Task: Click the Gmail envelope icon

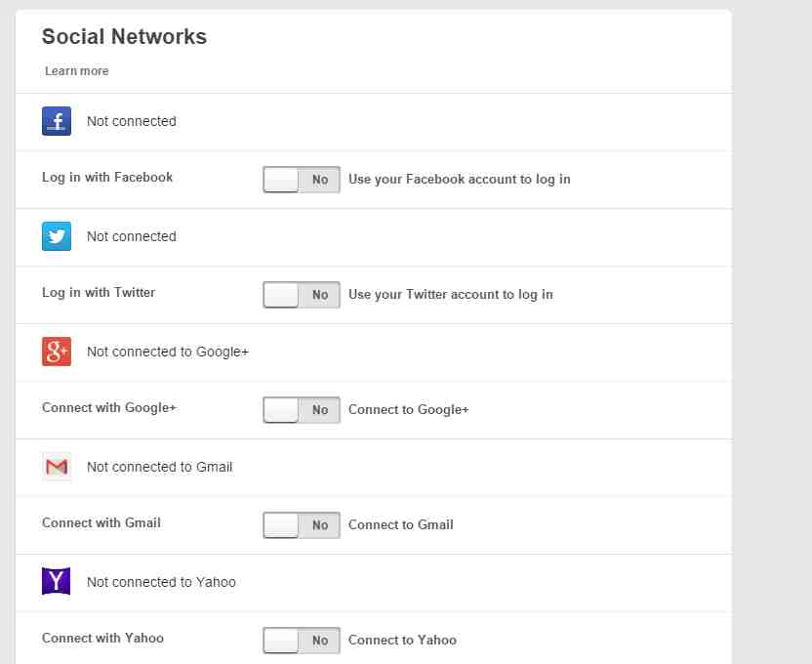Action: 57,467
